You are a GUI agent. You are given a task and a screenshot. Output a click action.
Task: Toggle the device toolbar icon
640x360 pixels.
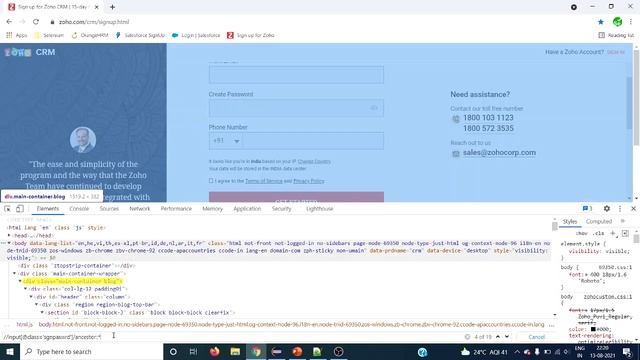pyautogui.click(x=20, y=209)
